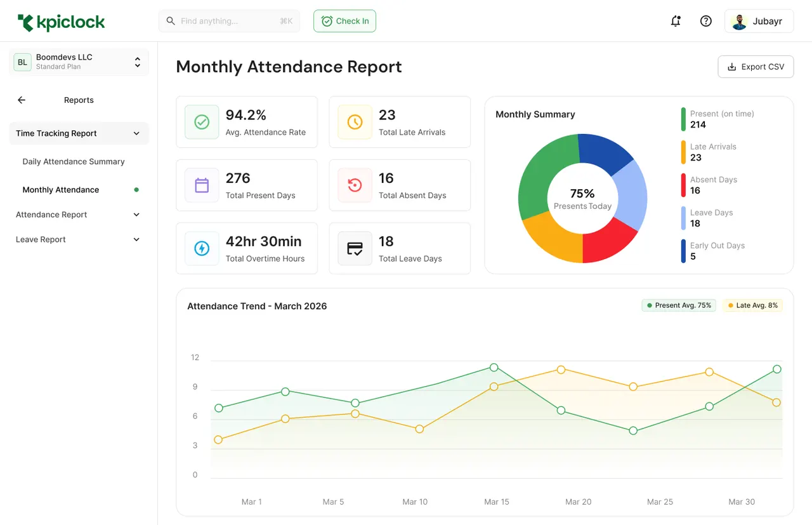The height and width of the screenshot is (525, 812).
Task: Click the Avg. Attendance Rate checkmark icon
Action: click(x=202, y=122)
